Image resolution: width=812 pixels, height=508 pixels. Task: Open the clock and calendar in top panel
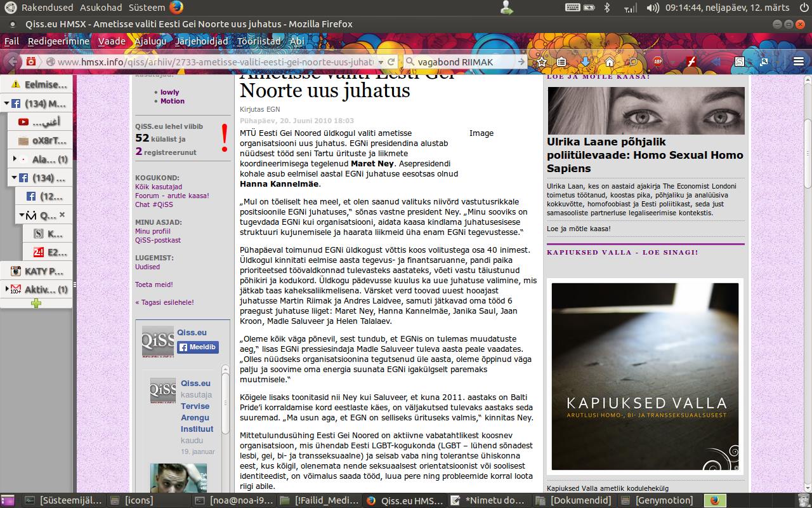point(727,8)
